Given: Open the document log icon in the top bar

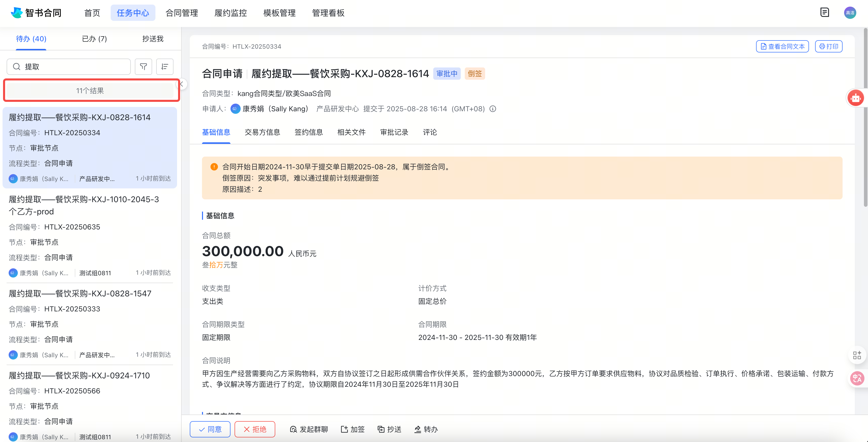Looking at the screenshot, I should click(825, 12).
